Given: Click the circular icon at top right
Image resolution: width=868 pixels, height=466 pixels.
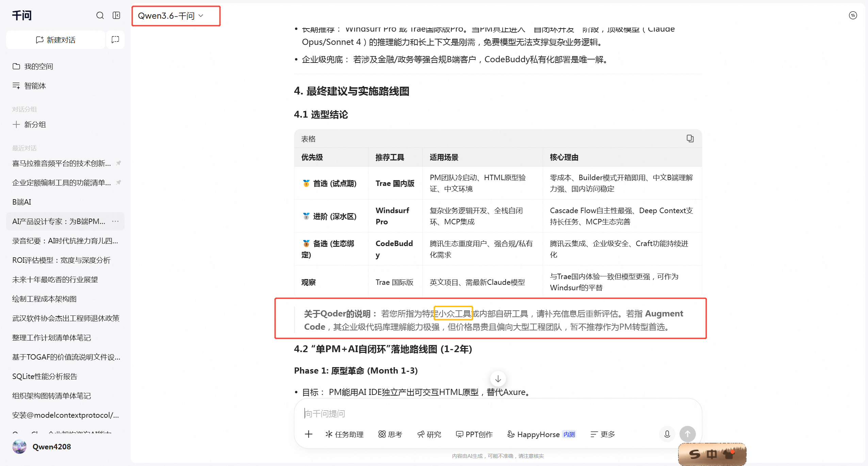Looking at the screenshot, I should coord(853,15).
